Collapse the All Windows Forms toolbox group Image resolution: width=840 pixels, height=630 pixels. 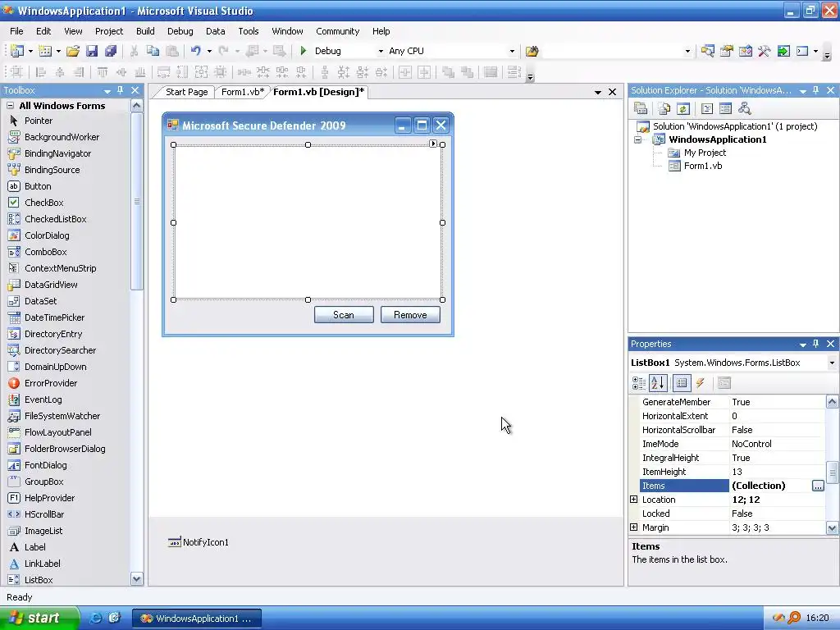tap(10, 106)
